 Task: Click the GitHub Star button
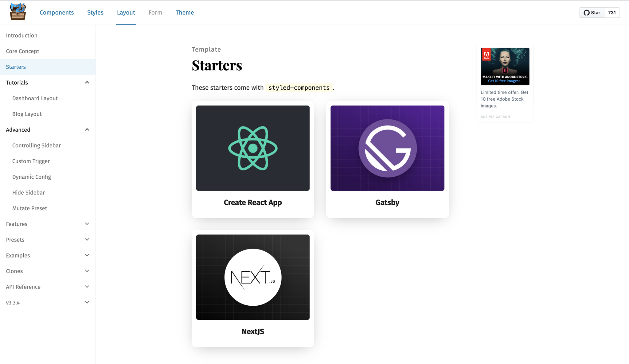click(x=592, y=13)
